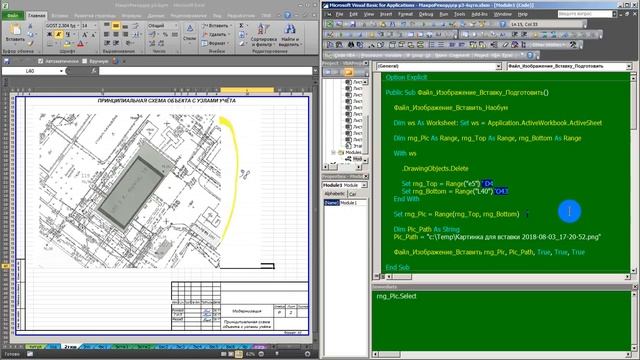Viewport: 640px width, 360px height.
Task: Open the Стили styles button in Excel
Action: click(x=189, y=33)
